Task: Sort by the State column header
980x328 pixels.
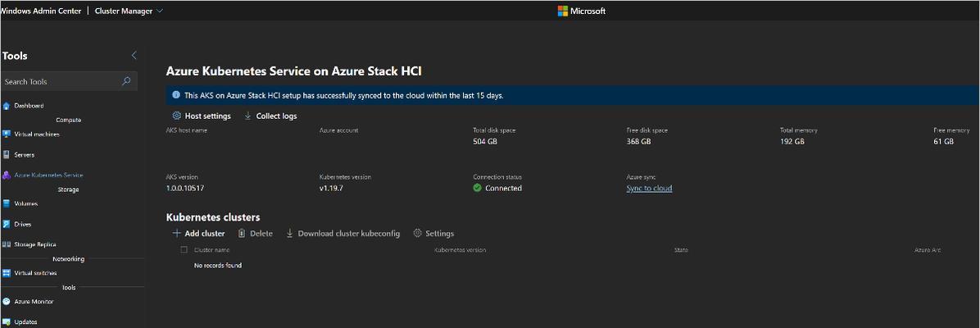Action: tap(681, 250)
